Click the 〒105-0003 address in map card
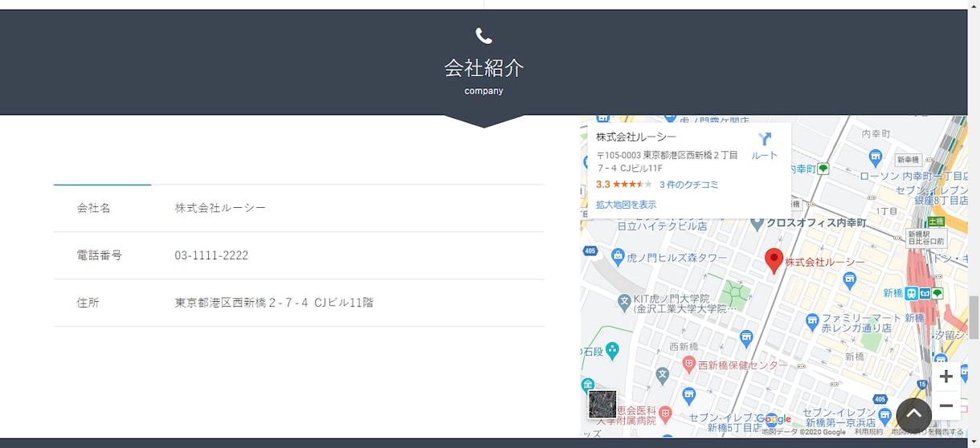Screen dimensions: 980x448 pos(667,161)
